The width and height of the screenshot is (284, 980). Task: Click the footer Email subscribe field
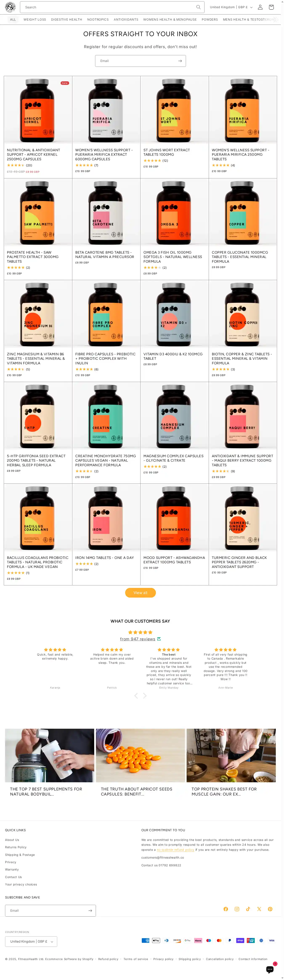[46, 910]
